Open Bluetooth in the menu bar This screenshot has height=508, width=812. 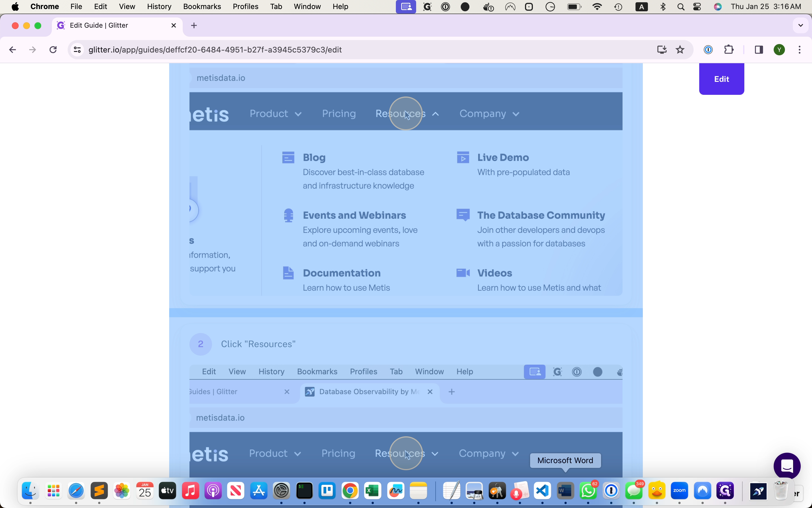[663, 7]
